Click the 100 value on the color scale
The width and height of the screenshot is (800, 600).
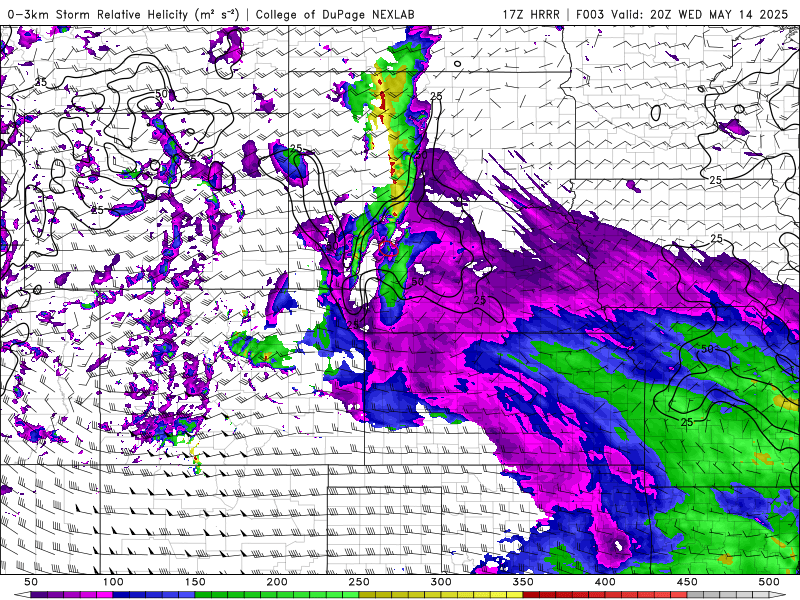(113, 582)
